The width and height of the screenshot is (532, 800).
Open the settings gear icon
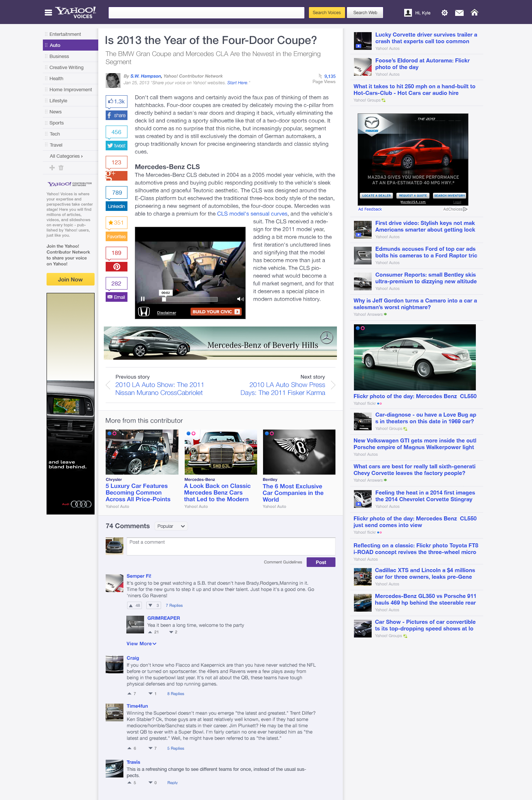click(444, 13)
